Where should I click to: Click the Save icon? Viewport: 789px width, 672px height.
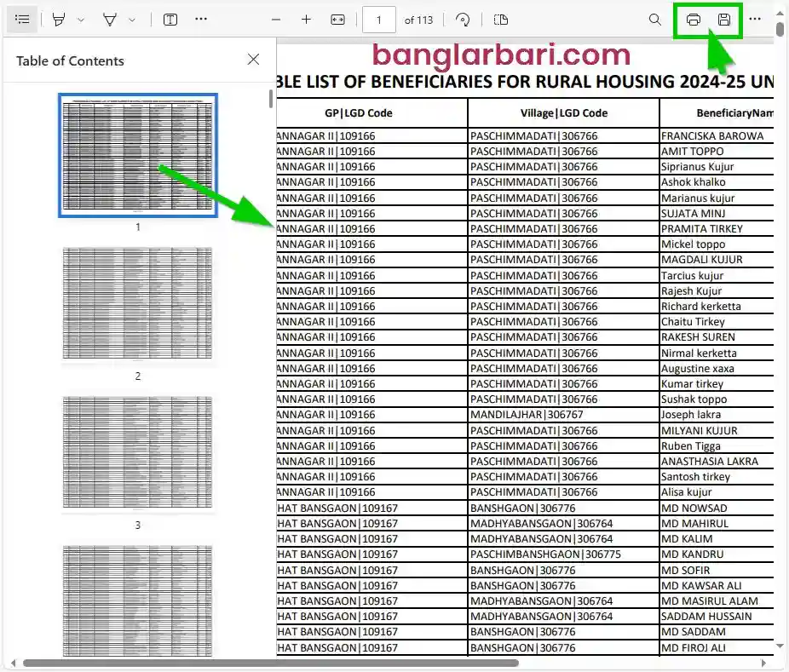pyautogui.click(x=723, y=19)
